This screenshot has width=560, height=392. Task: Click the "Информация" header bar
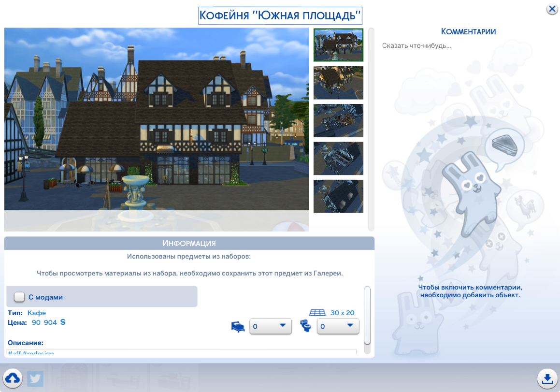(189, 243)
